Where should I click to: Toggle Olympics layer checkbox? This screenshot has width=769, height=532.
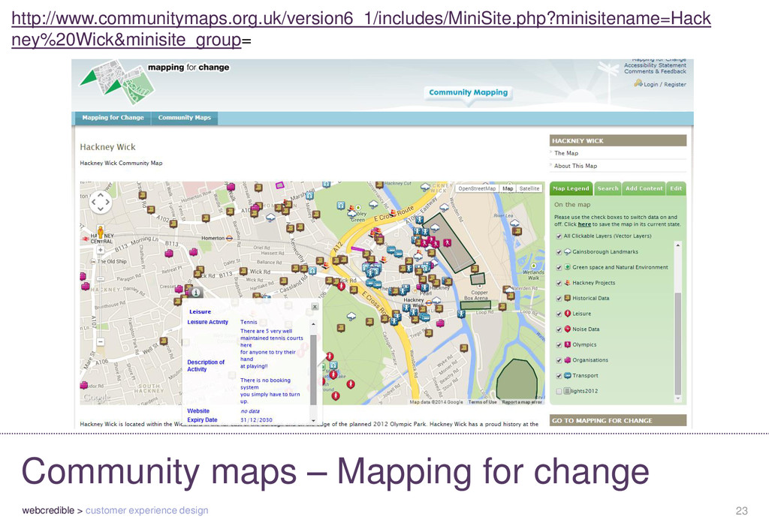pos(559,345)
